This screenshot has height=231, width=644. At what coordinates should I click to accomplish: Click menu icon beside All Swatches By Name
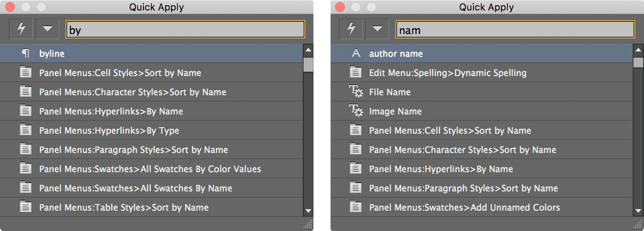(x=26, y=188)
